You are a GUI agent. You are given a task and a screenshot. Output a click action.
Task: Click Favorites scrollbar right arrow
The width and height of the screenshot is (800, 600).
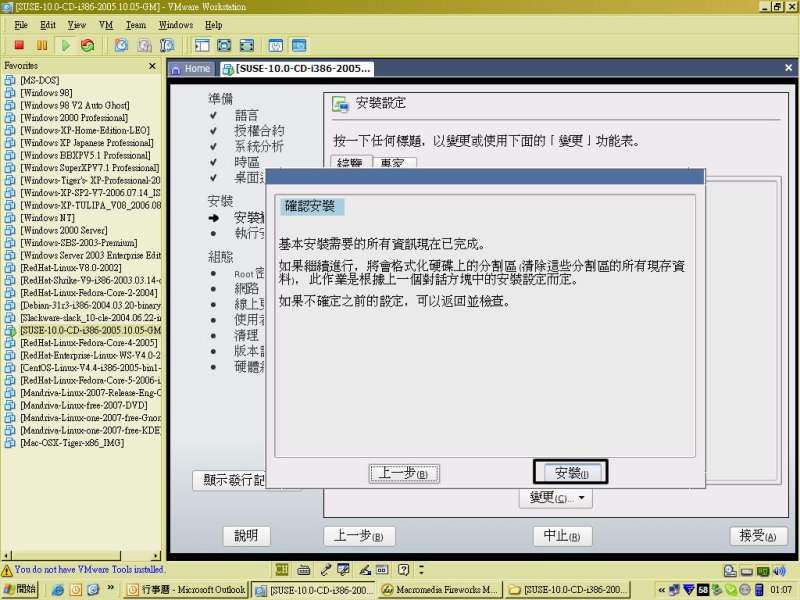[156, 556]
